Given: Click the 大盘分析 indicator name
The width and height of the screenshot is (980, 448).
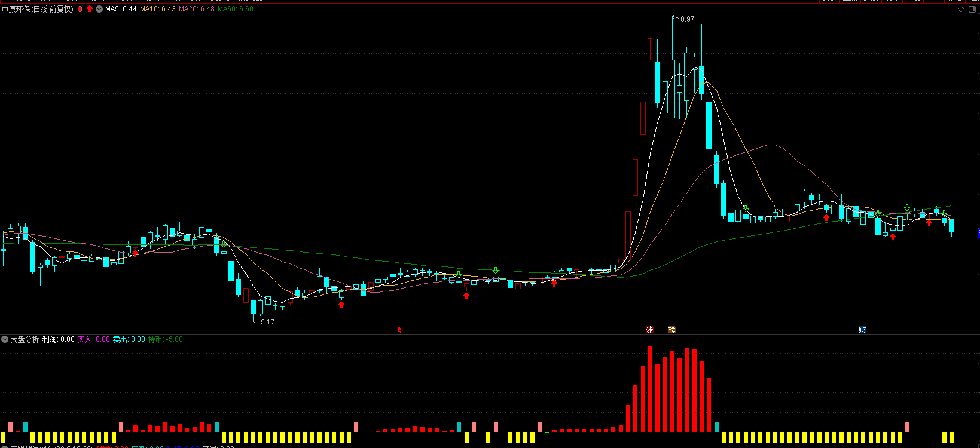Looking at the screenshot, I should 25,339.
